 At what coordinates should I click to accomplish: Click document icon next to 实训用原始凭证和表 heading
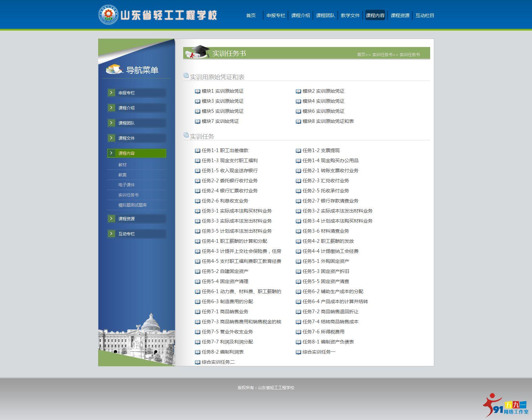point(186,76)
